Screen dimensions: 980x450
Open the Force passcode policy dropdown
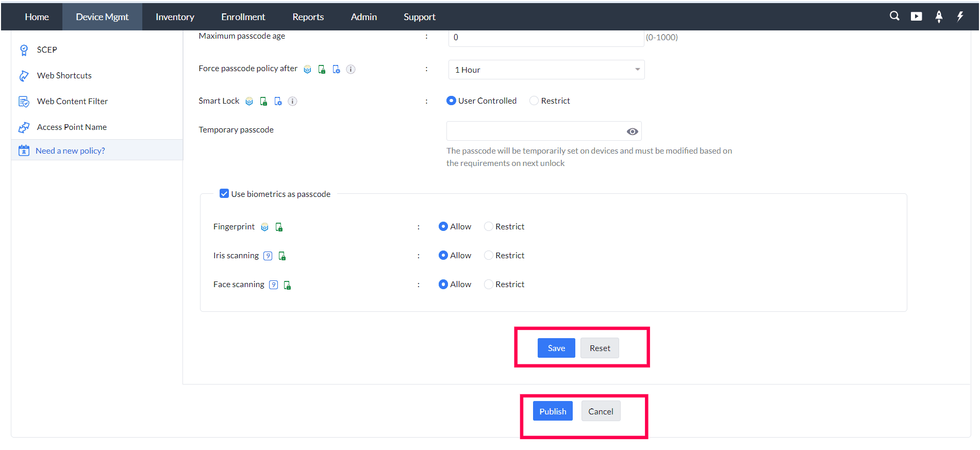pos(546,70)
